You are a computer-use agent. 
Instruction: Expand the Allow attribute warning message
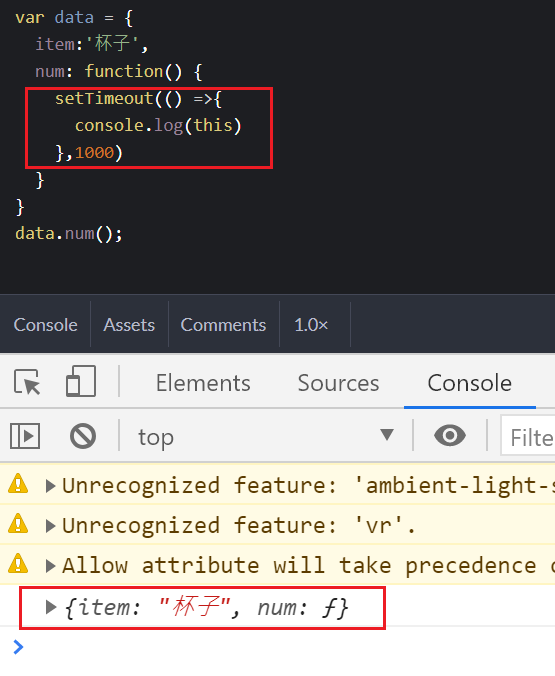point(50,566)
